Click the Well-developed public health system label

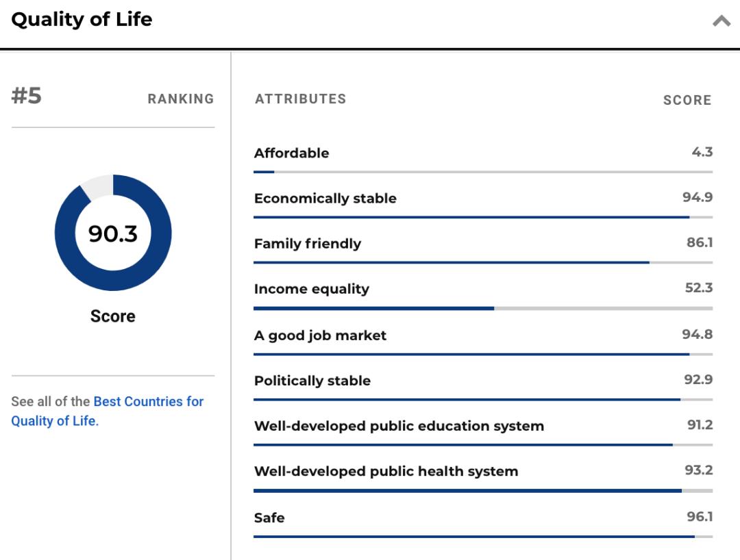pyautogui.click(x=386, y=472)
